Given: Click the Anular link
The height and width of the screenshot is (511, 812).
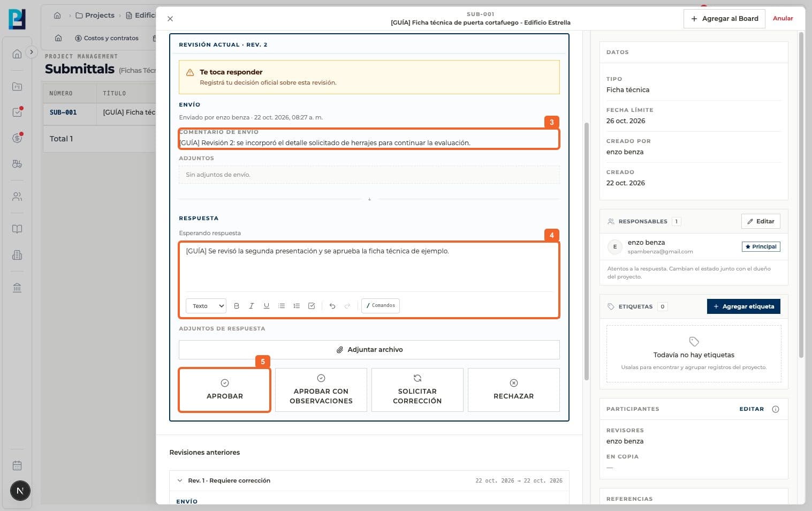Looking at the screenshot, I should coord(783,18).
